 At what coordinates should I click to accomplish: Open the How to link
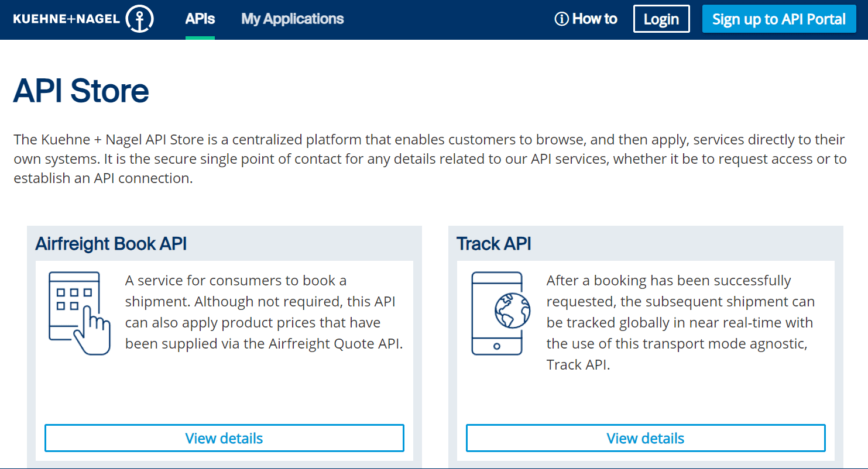coord(586,19)
